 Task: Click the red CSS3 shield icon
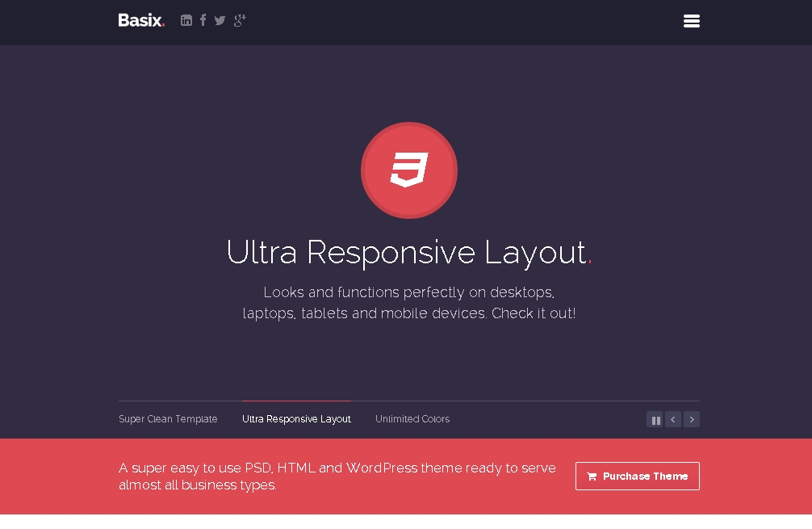tap(409, 170)
